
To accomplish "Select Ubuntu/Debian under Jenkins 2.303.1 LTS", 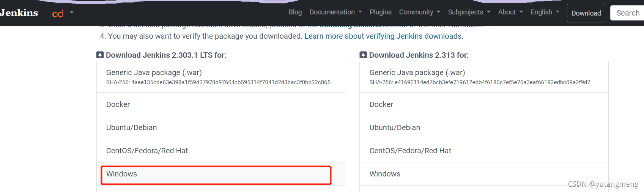I will (x=221, y=127).
